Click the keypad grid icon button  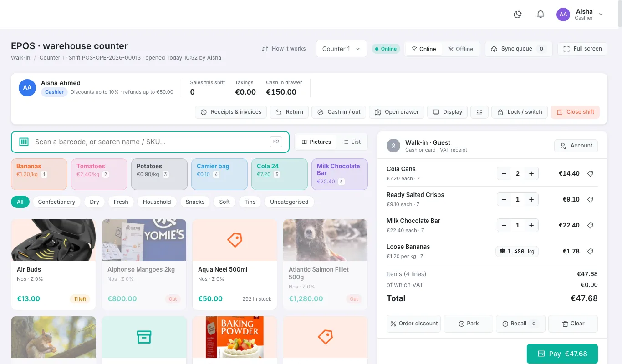[479, 112]
